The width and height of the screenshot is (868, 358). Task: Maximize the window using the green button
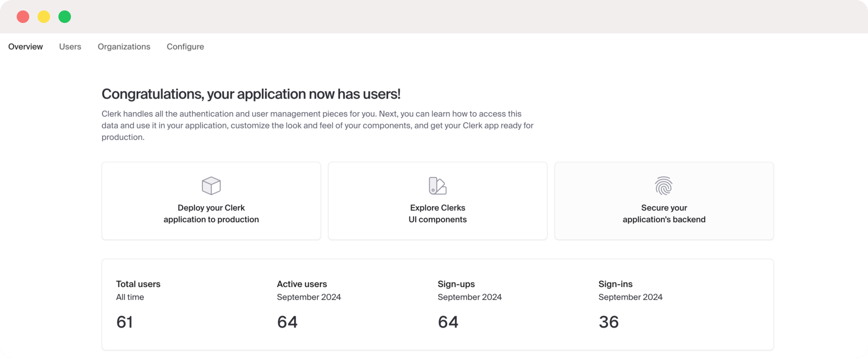[65, 17]
